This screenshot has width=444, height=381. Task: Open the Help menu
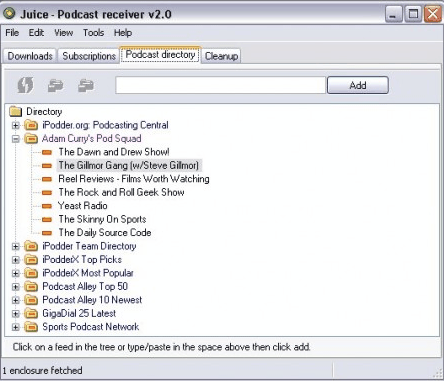tap(123, 33)
